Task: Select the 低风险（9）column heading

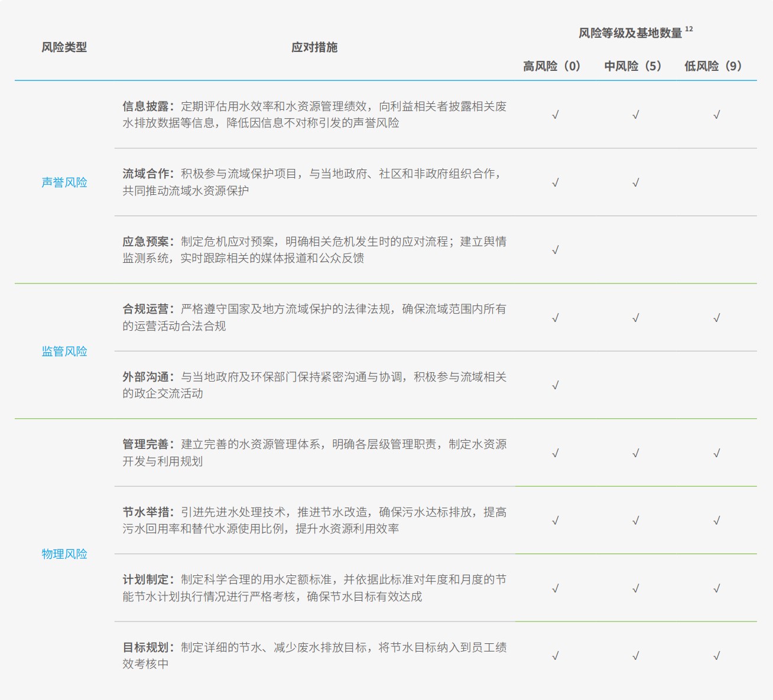Action: coord(713,66)
